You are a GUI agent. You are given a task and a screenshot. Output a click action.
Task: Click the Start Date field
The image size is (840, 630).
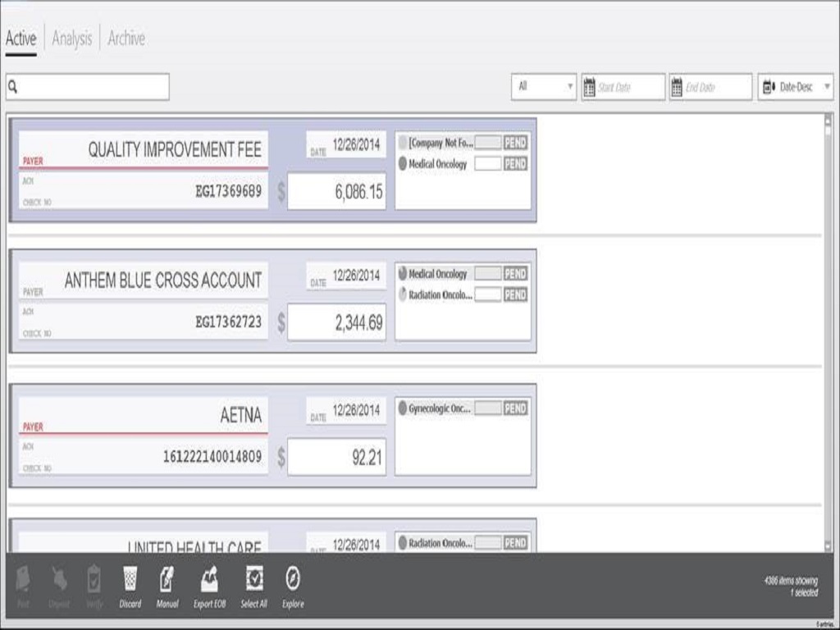623,87
